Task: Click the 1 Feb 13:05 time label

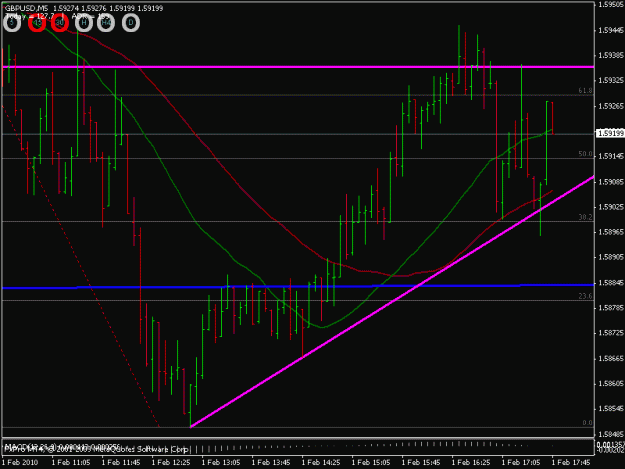Action: coord(221,463)
